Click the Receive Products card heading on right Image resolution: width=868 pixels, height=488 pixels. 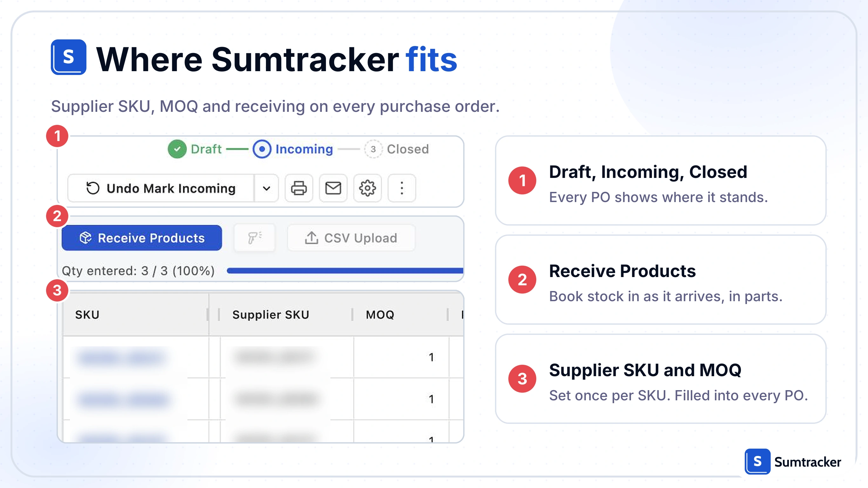coord(622,271)
